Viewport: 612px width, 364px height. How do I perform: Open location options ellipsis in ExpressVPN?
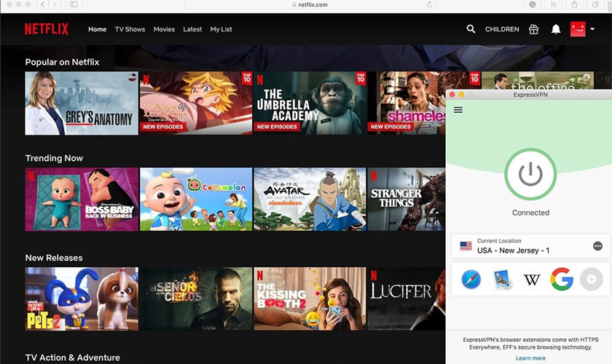[x=597, y=246]
